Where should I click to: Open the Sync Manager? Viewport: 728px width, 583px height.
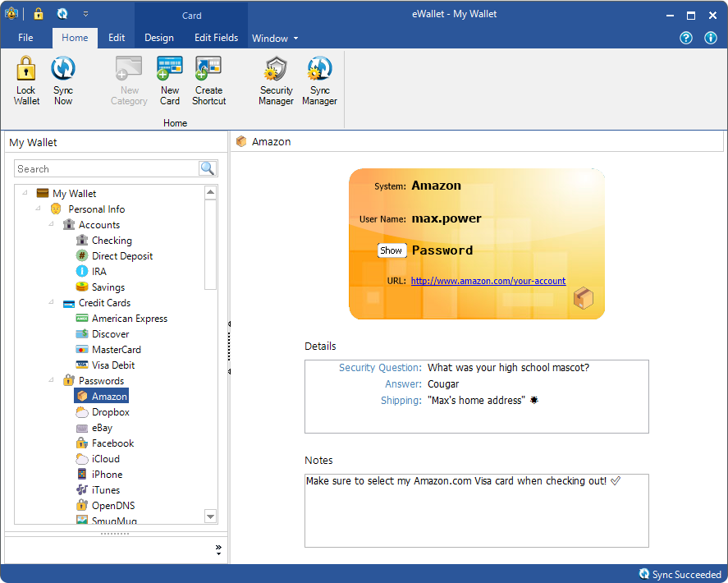point(319,80)
